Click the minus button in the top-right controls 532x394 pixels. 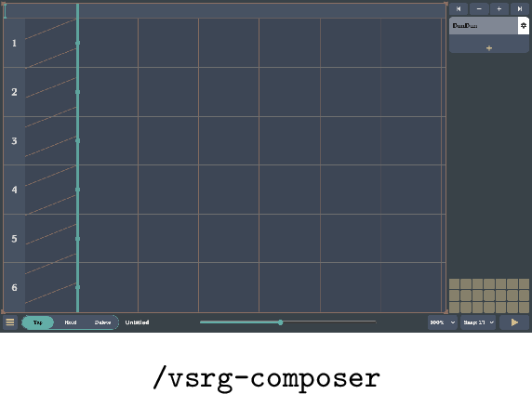[479, 8]
